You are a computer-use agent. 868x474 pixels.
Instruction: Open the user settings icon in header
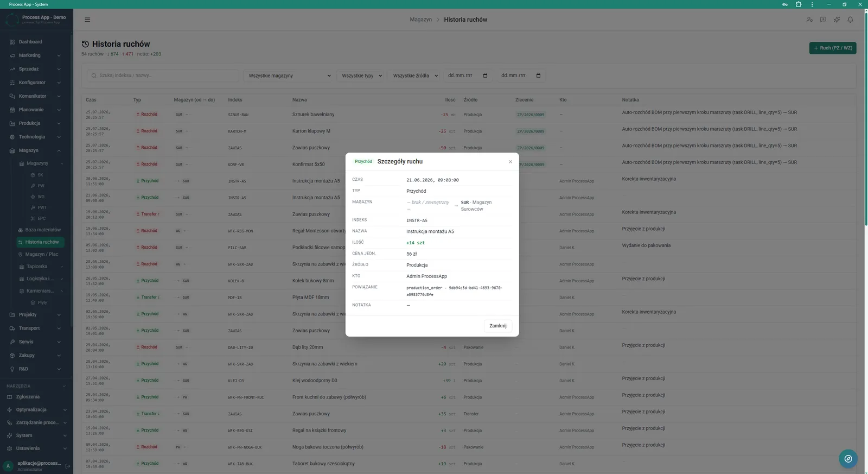pos(809,20)
